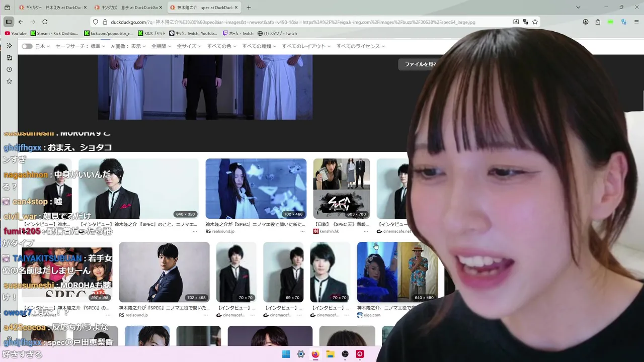Click the translate page icon in address bar
This screenshot has height=362, width=644.
[x=525, y=22]
